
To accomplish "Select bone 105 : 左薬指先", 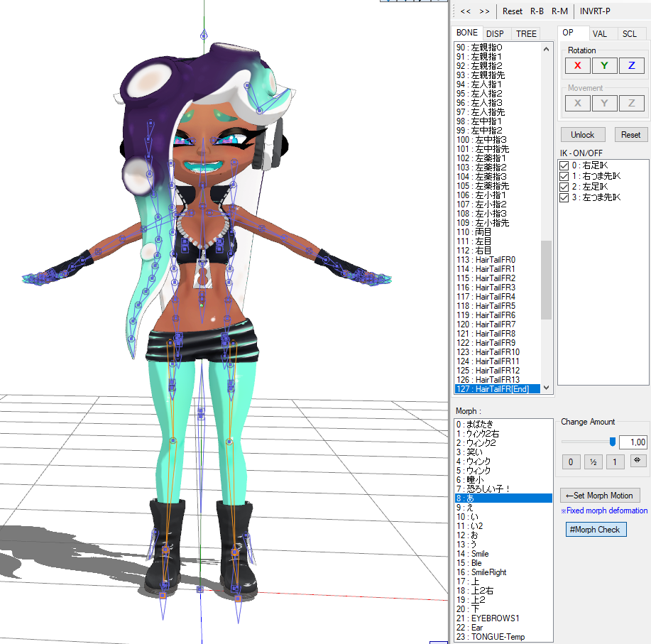I will coord(498,186).
